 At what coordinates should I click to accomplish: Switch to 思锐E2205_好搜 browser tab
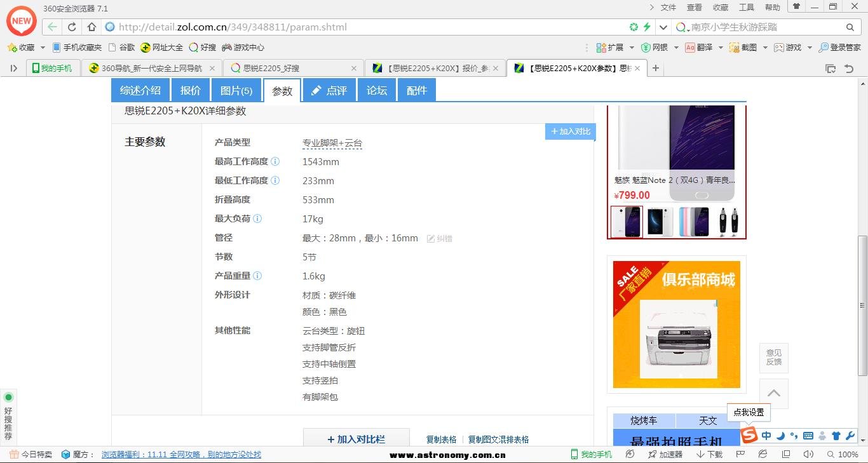(293, 68)
